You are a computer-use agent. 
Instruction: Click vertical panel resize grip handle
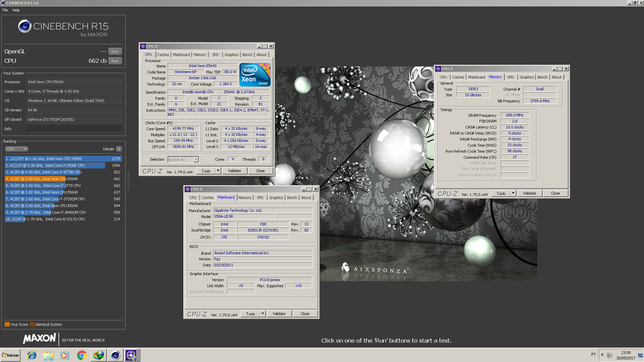click(128, 180)
